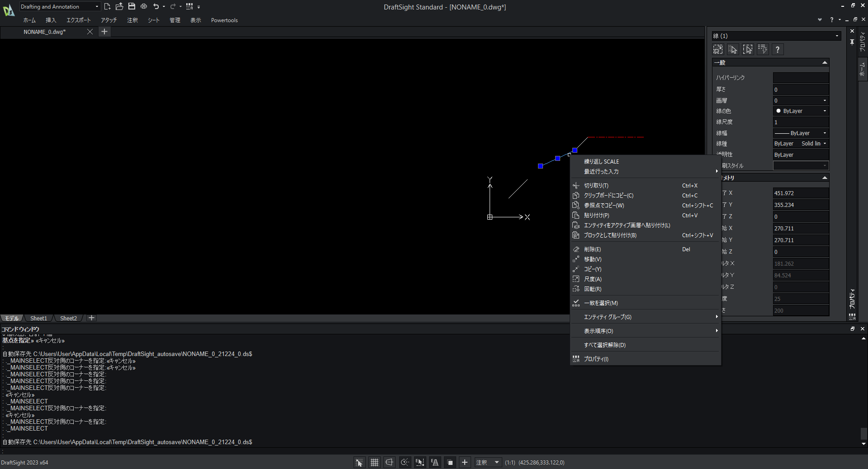The image size is (868, 469).
Task: Click the quick filter lightning icon in Properties
Action: (x=763, y=49)
